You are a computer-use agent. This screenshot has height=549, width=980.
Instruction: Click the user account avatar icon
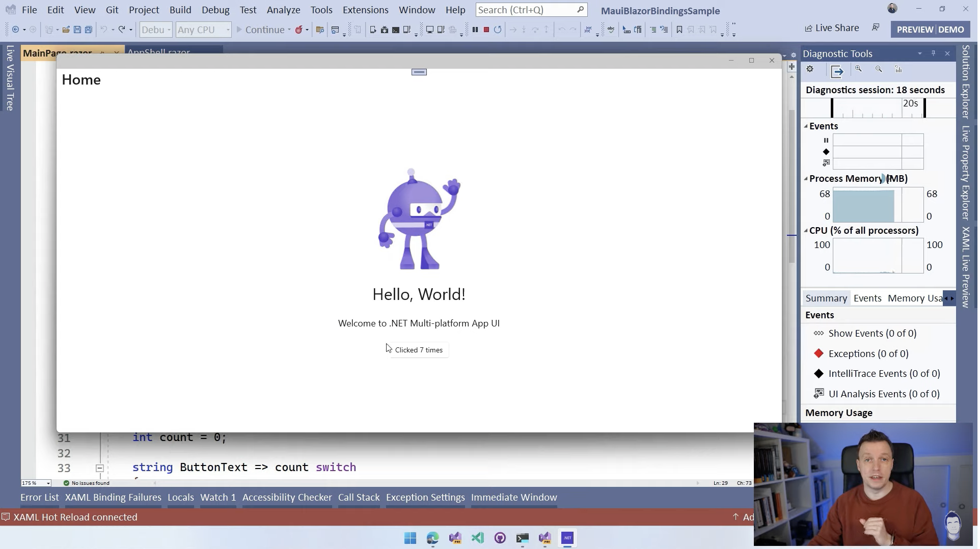[x=892, y=9]
